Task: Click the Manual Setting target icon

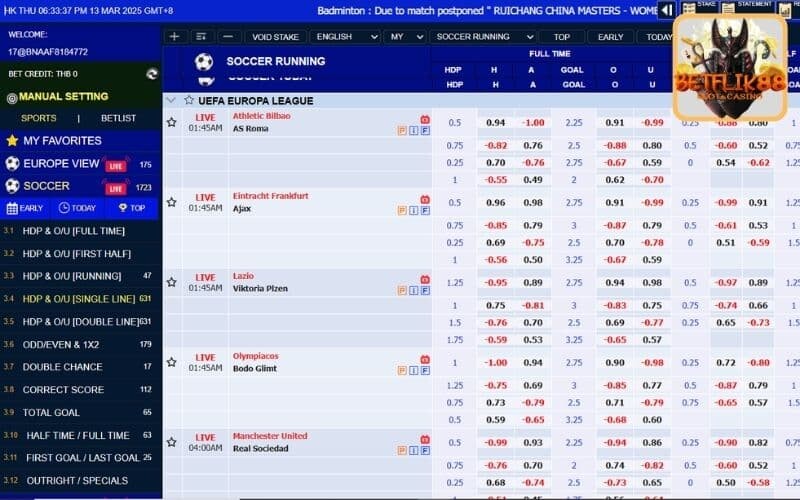Action: point(12,98)
